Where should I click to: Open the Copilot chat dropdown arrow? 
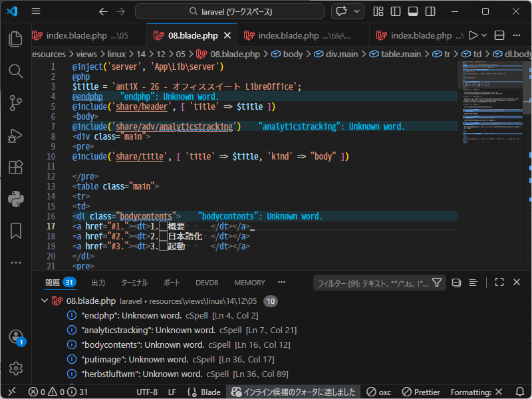(358, 12)
